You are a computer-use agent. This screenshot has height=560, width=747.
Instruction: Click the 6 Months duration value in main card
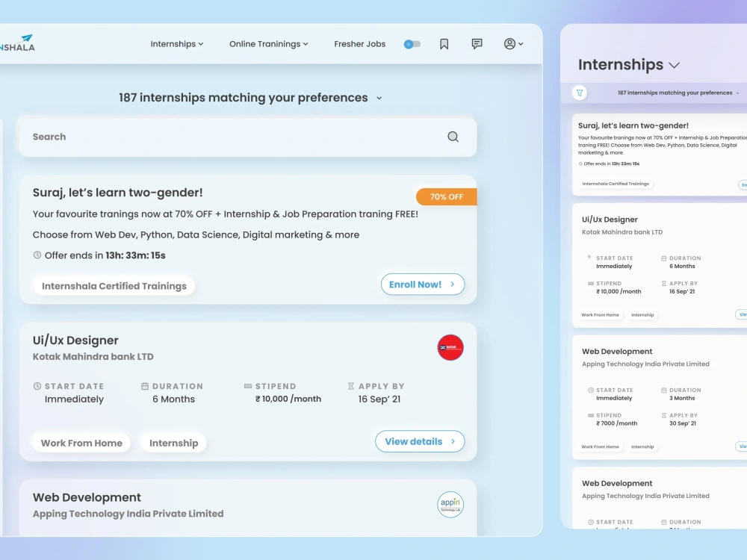click(173, 399)
